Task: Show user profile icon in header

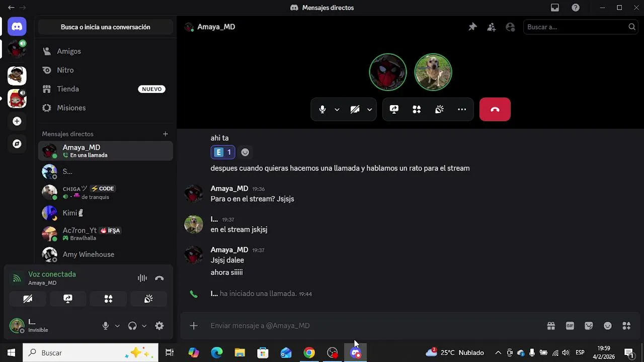Action: [x=510, y=27]
